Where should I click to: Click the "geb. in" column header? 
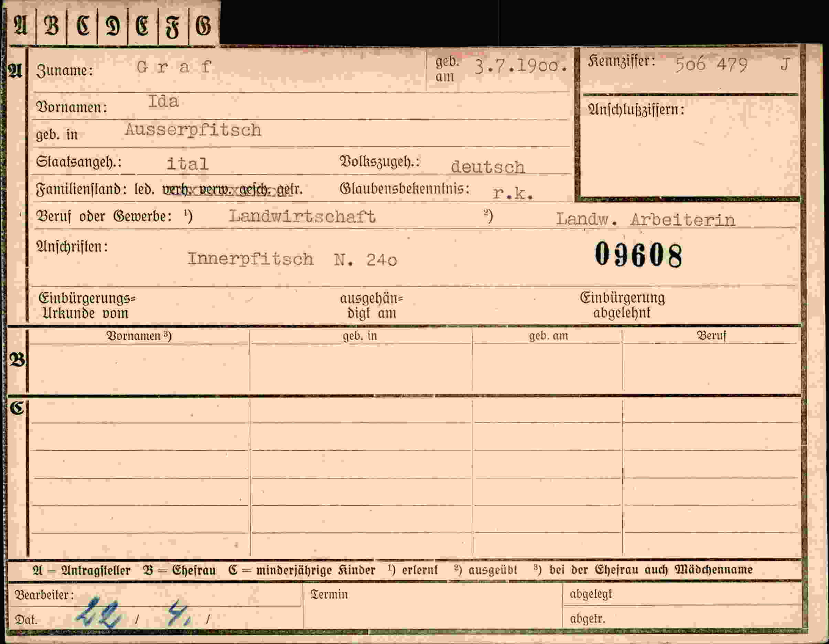click(x=360, y=336)
